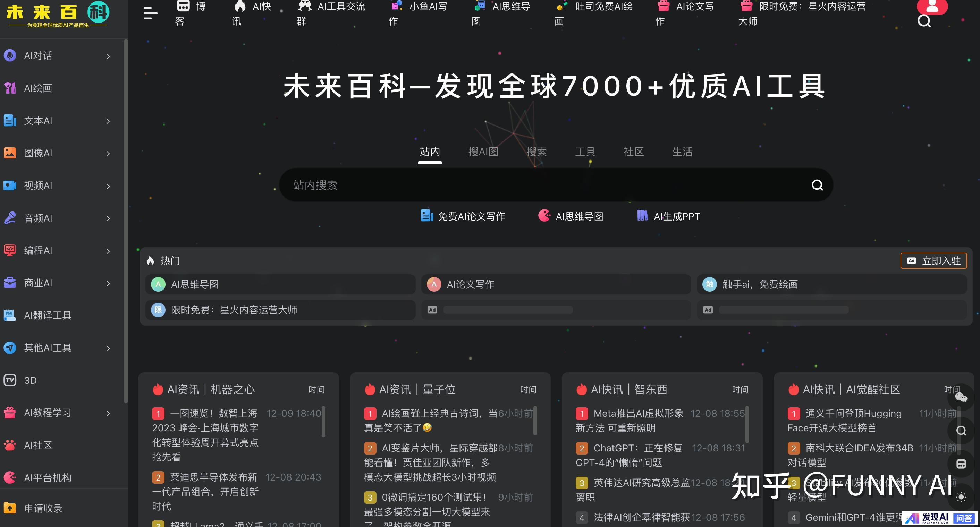
Task: Click the 未来百科 site logo
Action: [x=58, y=15]
